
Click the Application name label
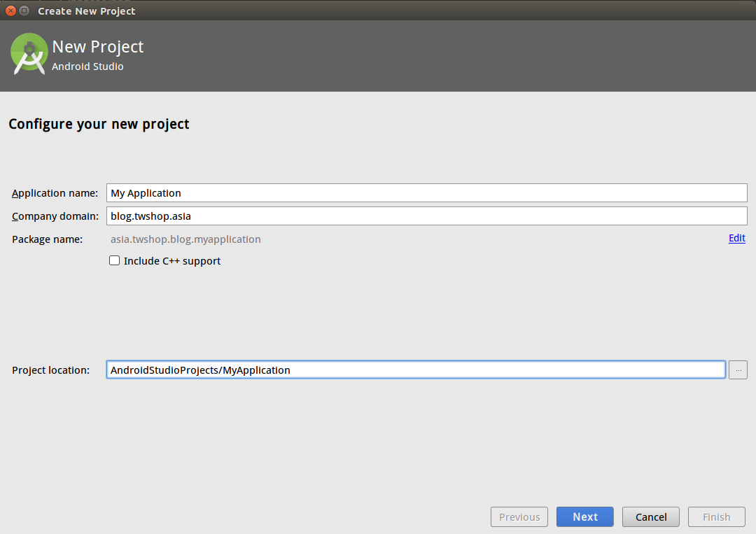pyautogui.click(x=55, y=192)
